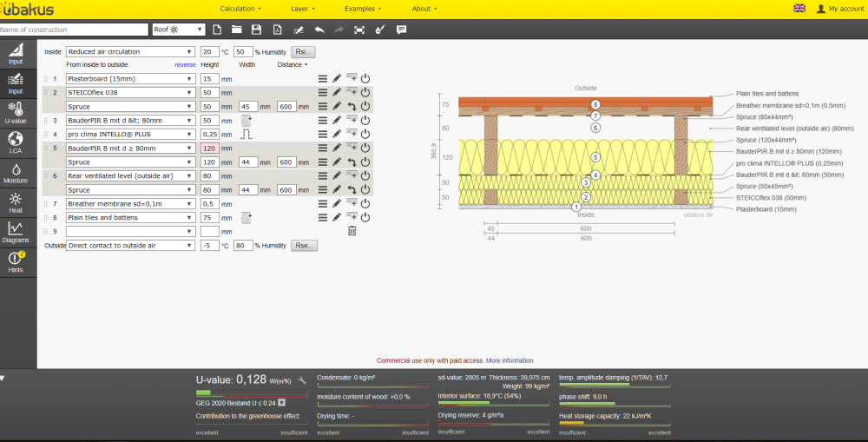Click the Heat storage capacity rating bar
The width and height of the screenshot is (868, 442).
tap(615, 423)
